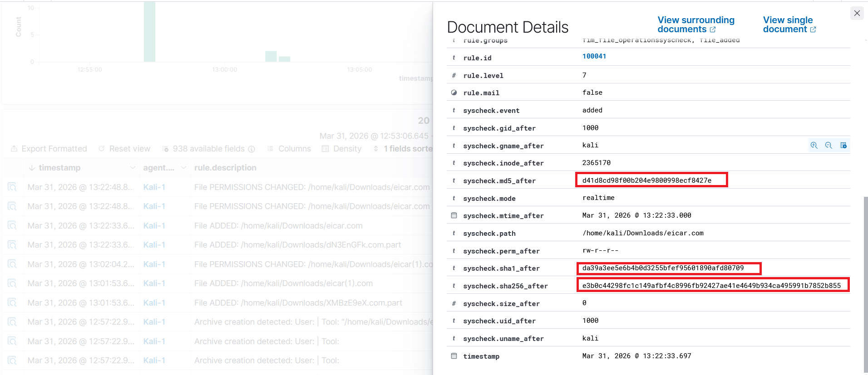868x375 pixels.
Task: Open Kali-1 agent on File ADDED eicar(1).com row
Action: click(154, 283)
